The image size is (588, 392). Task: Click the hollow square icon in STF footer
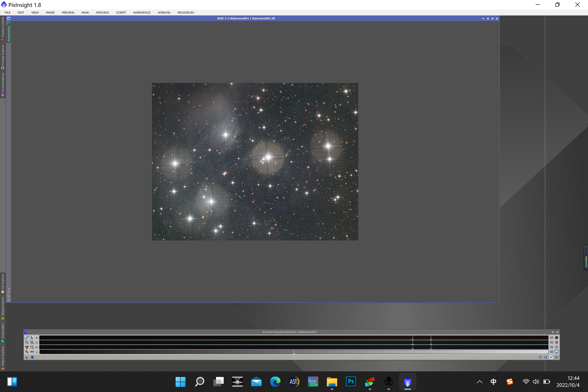tap(541, 357)
